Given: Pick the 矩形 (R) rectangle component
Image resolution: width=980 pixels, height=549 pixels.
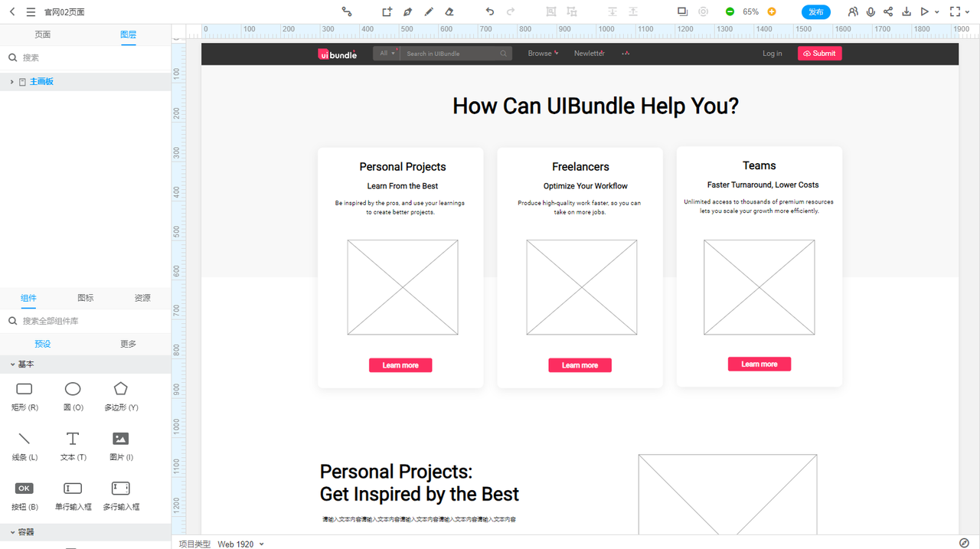Looking at the screenshot, I should (x=24, y=397).
